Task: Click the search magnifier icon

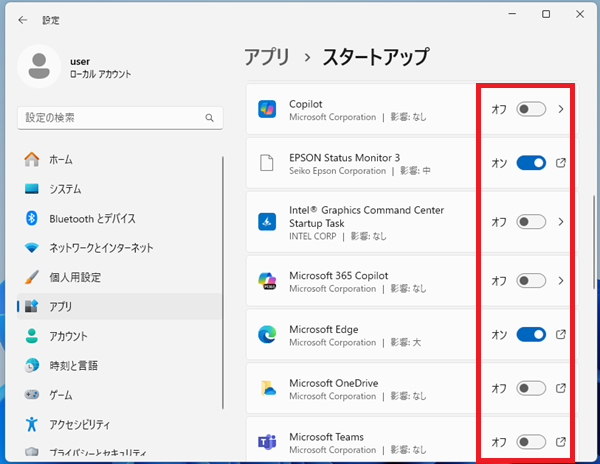Action: pyautogui.click(x=209, y=118)
